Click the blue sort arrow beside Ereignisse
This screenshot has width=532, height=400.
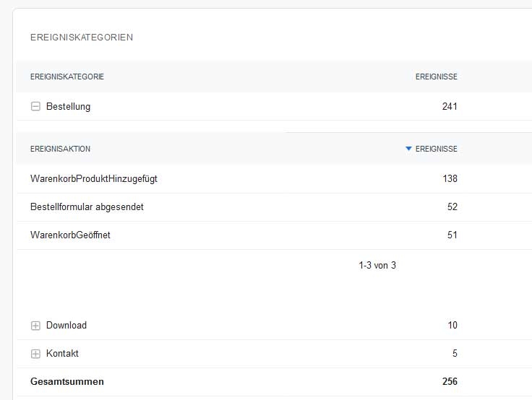(408, 149)
